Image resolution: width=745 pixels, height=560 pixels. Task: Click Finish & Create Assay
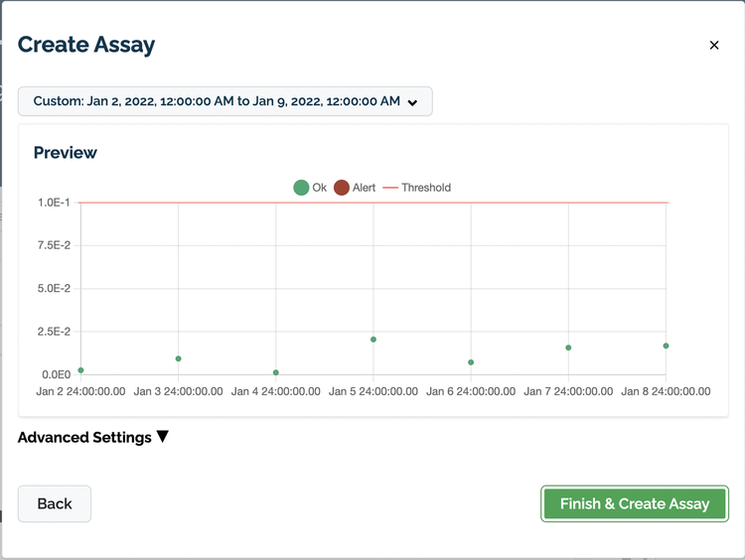point(635,503)
